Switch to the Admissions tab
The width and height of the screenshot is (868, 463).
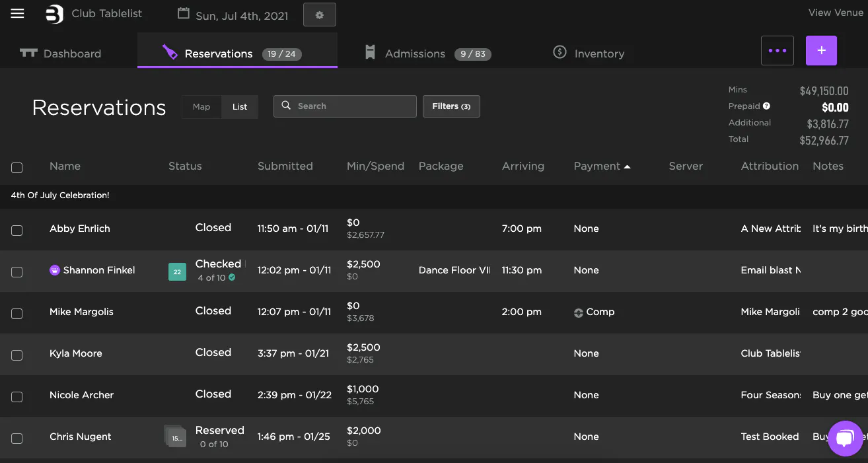(415, 53)
